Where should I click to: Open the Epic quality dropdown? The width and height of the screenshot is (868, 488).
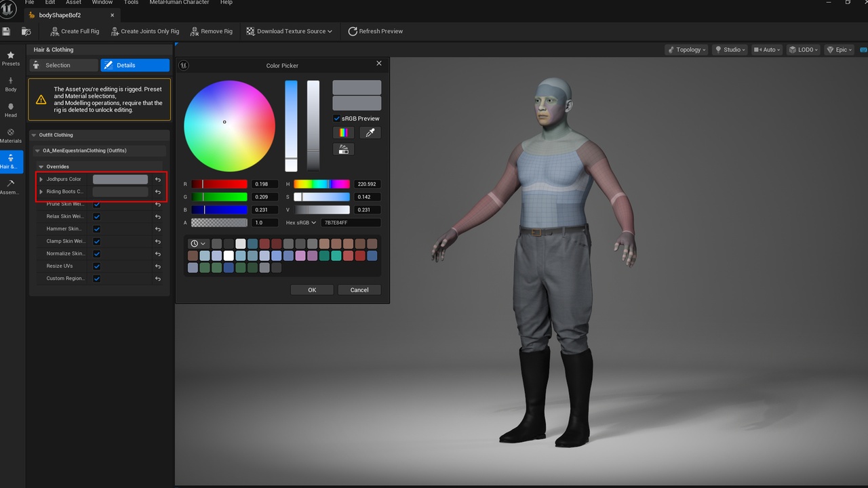(840, 49)
